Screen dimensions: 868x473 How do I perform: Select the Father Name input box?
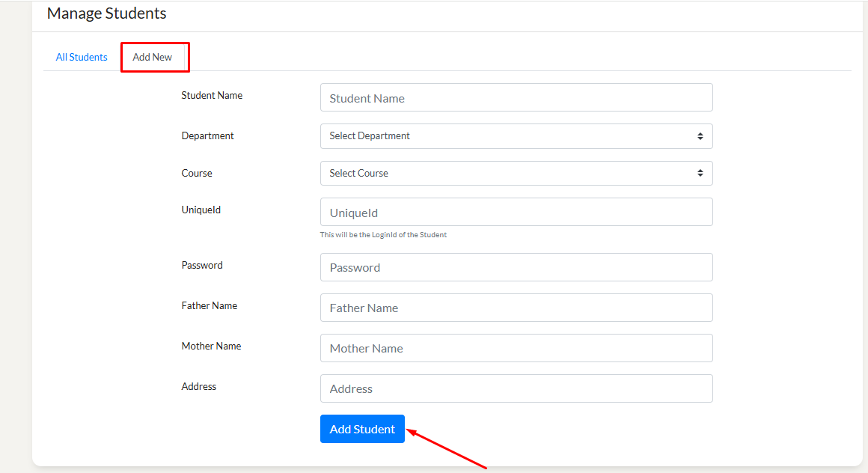coord(516,308)
